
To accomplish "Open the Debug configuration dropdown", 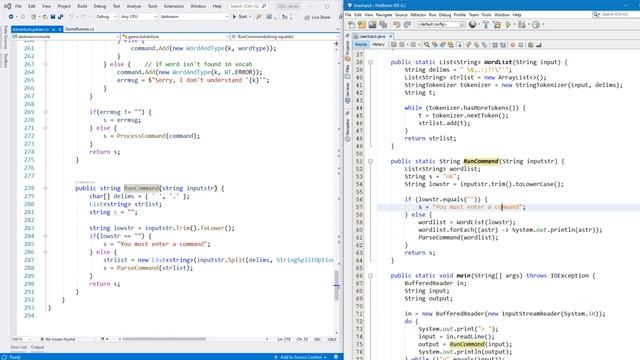I will [x=106, y=17].
